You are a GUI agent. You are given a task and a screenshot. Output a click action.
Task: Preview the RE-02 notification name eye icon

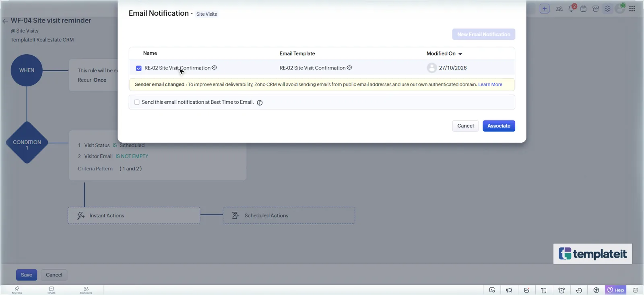215,68
